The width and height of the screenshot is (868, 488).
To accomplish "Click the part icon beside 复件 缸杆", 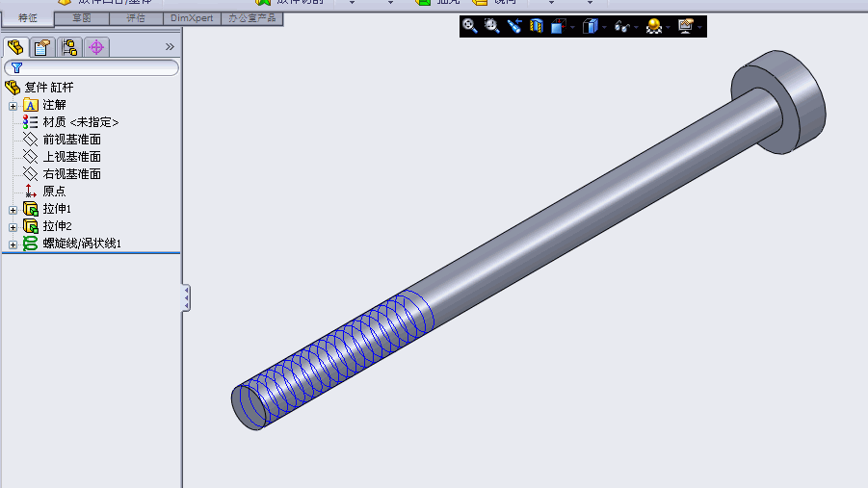I will pos(13,88).
